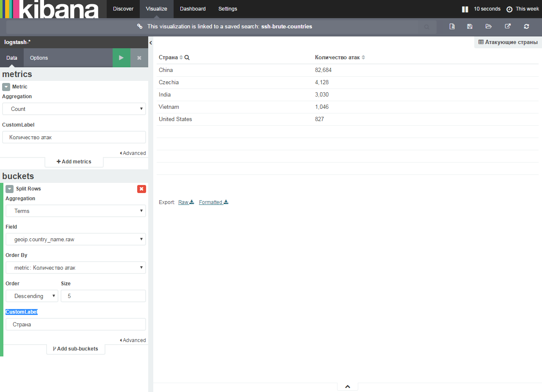Screen dimensions: 542x392
Task: Click the Add sub-buckets button
Action: [76, 349]
